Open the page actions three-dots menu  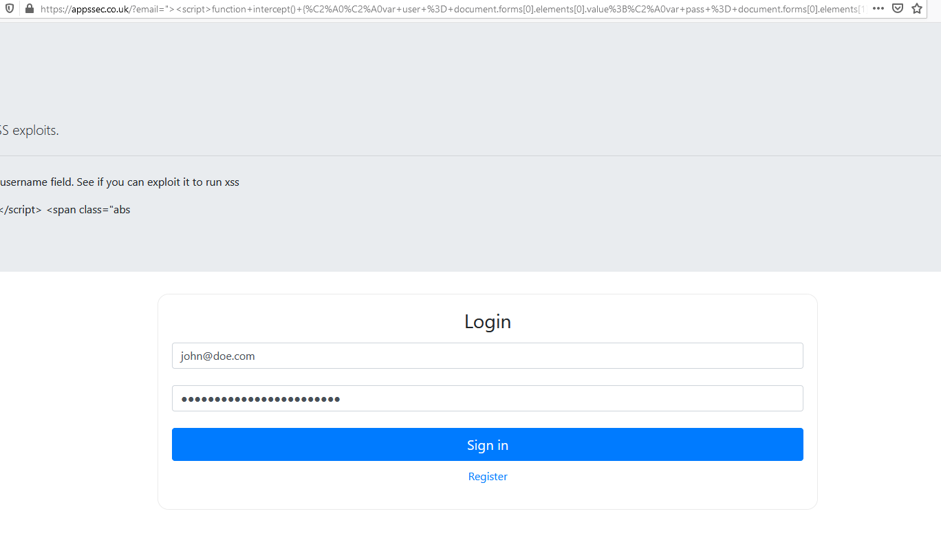coord(878,9)
